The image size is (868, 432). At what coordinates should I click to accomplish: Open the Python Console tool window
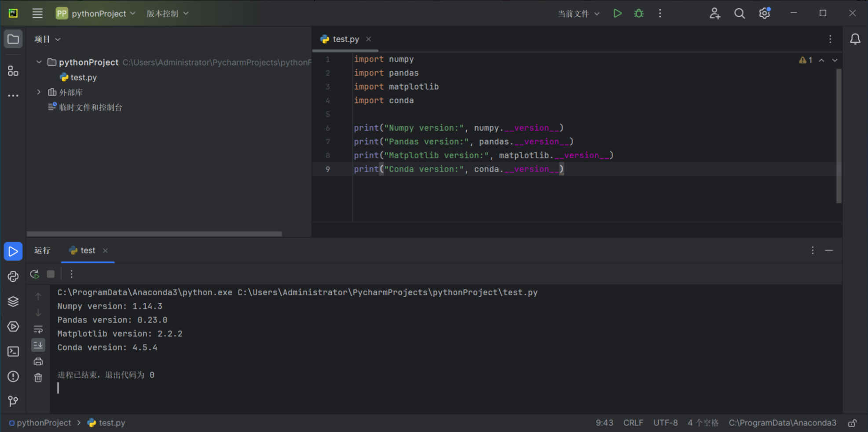click(x=13, y=276)
